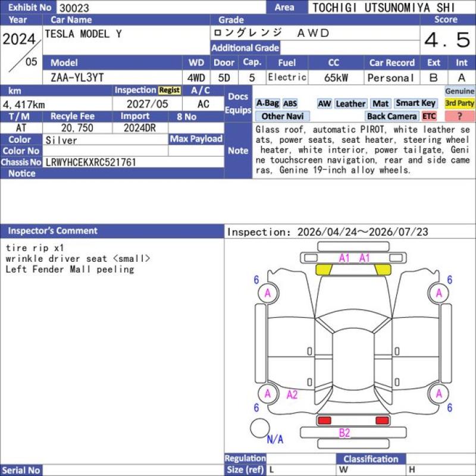Screen dimensions: 476x476
Task: Toggle the Genuine navigation label
Action: 459,91
